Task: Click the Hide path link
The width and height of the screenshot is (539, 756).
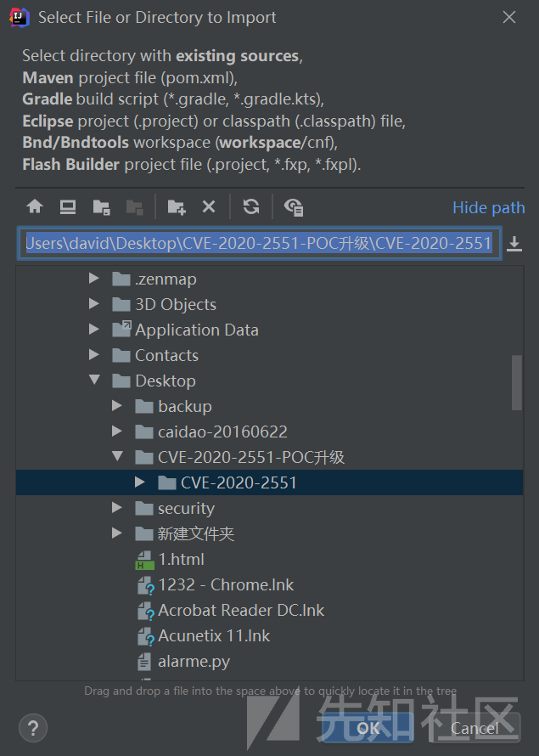Action: (x=488, y=207)
